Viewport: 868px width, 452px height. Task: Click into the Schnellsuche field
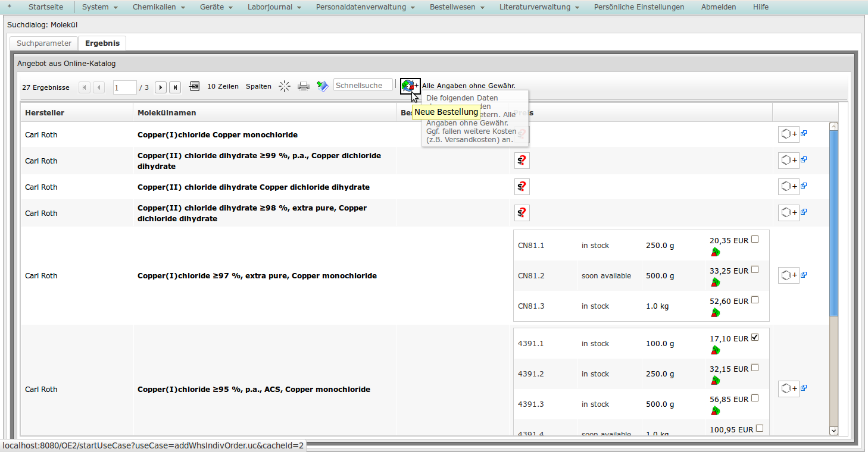363,86
